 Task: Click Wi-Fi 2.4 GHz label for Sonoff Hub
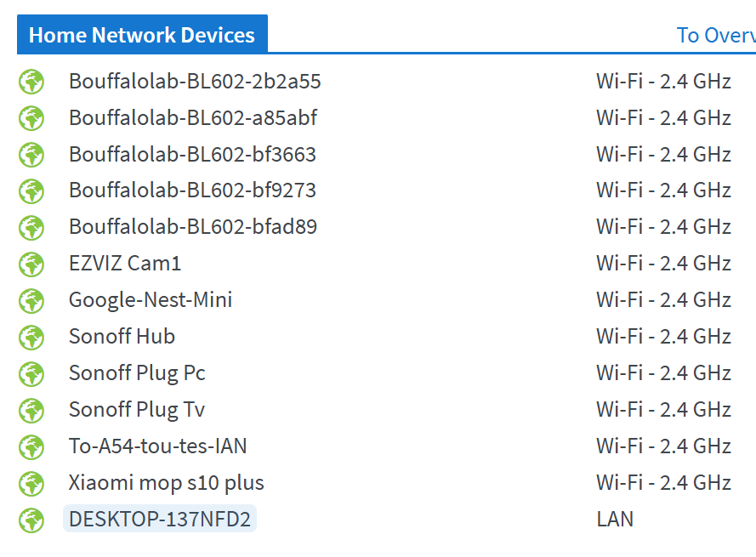(x=663, y=337)
